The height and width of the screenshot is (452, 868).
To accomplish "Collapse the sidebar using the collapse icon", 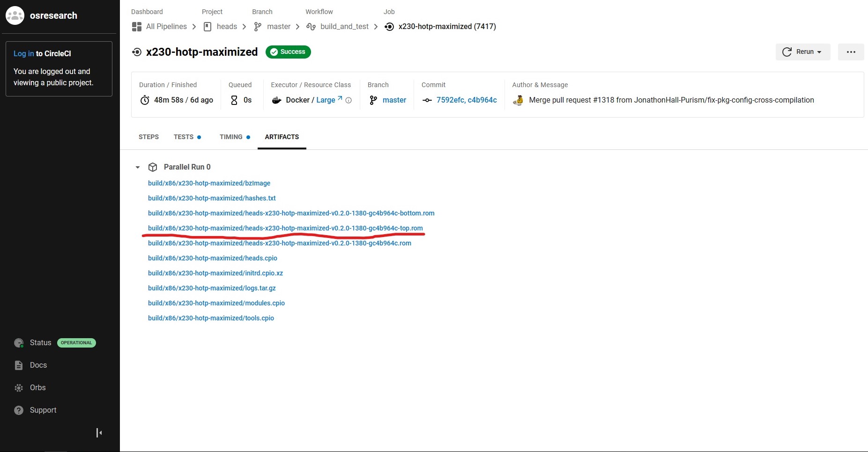I will point(99,433).
